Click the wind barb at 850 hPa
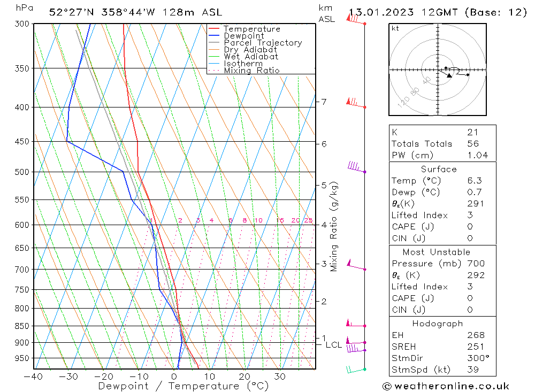Viewport: 535px width, 392px height. coord(356,324)
